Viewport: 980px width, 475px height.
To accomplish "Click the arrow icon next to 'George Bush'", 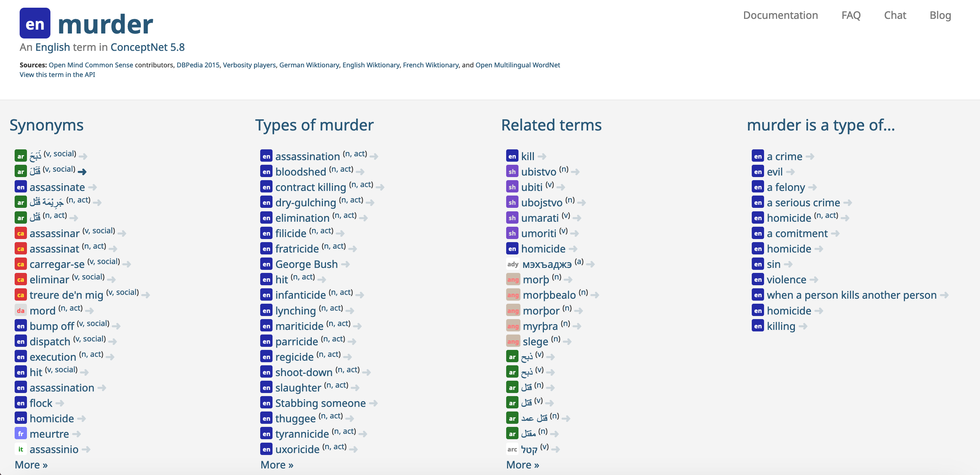I will (x=345, y=264).
